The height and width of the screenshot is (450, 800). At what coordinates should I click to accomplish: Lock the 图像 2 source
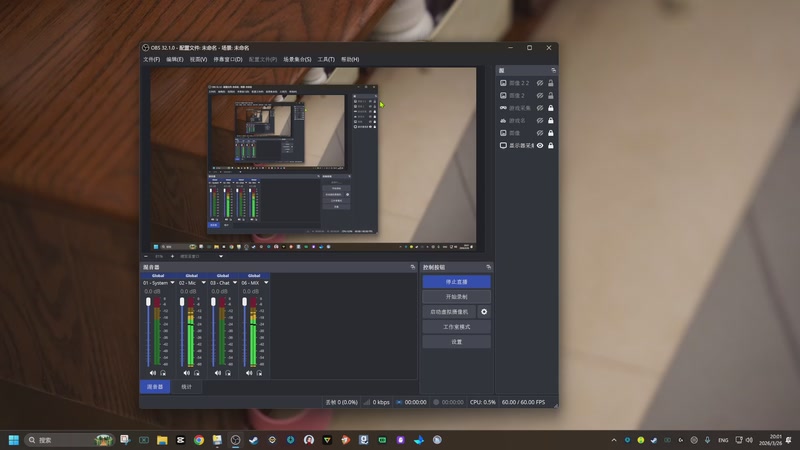[x=551, y=95]
